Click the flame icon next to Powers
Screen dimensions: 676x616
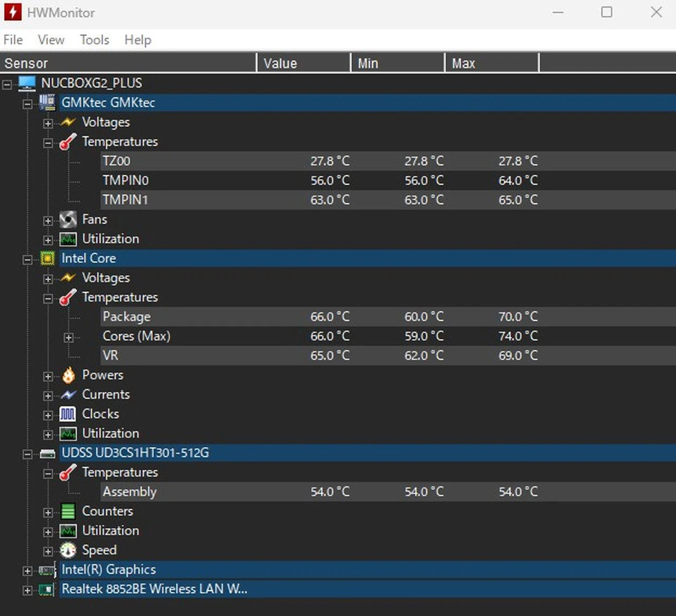(x=68, y=375)
